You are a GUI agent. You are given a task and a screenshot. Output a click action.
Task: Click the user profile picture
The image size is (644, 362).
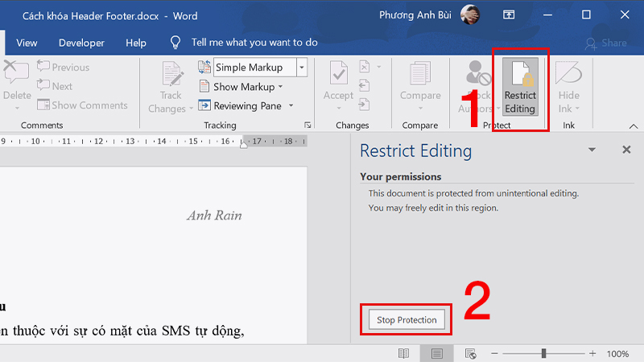pos(470,14)
